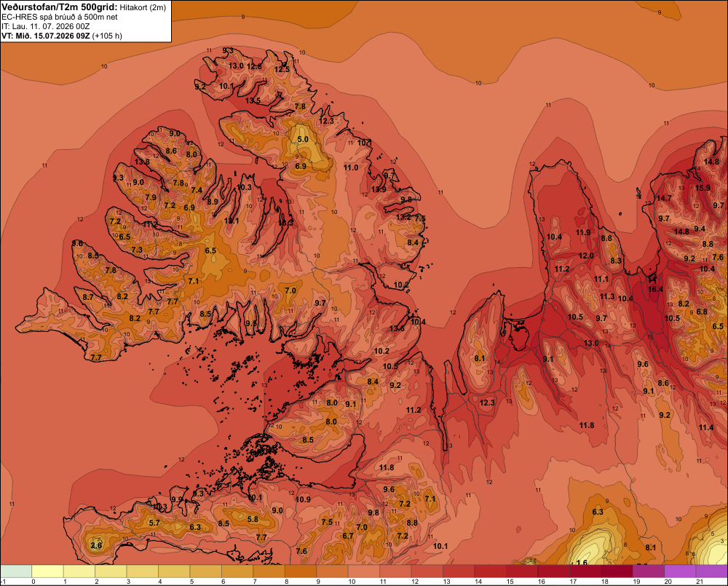Screen dimensions: 728x586
Task: Select the dark crimson swatch between 17 and 18
Action: pyautogui.click(x=585, y=571)
